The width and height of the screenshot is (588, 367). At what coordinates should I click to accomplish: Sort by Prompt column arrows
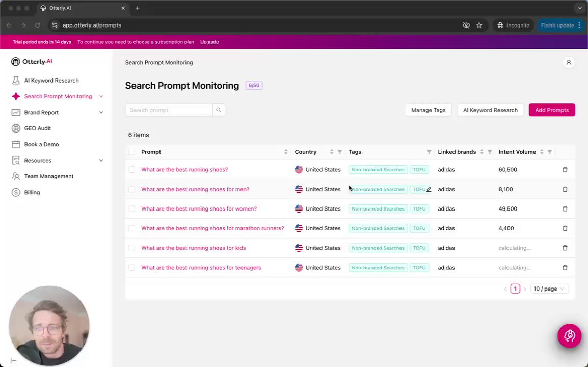(286, 152)
